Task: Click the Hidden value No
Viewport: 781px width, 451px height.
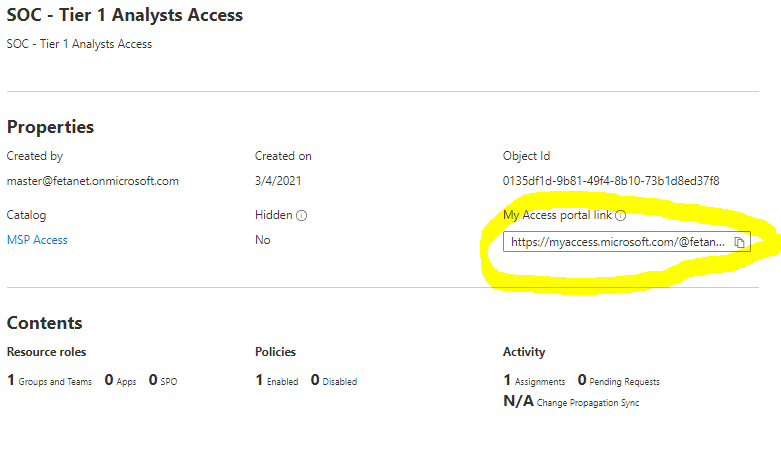Action: 262,240
